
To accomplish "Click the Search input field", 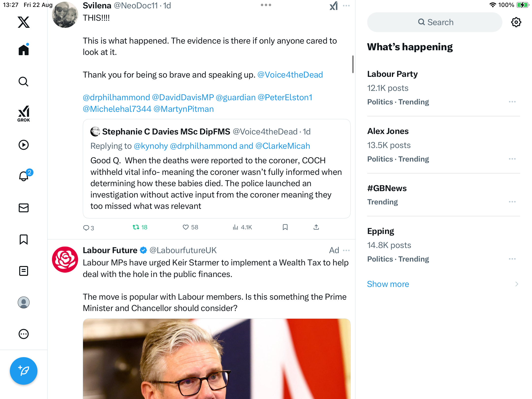I will point(435,22).
